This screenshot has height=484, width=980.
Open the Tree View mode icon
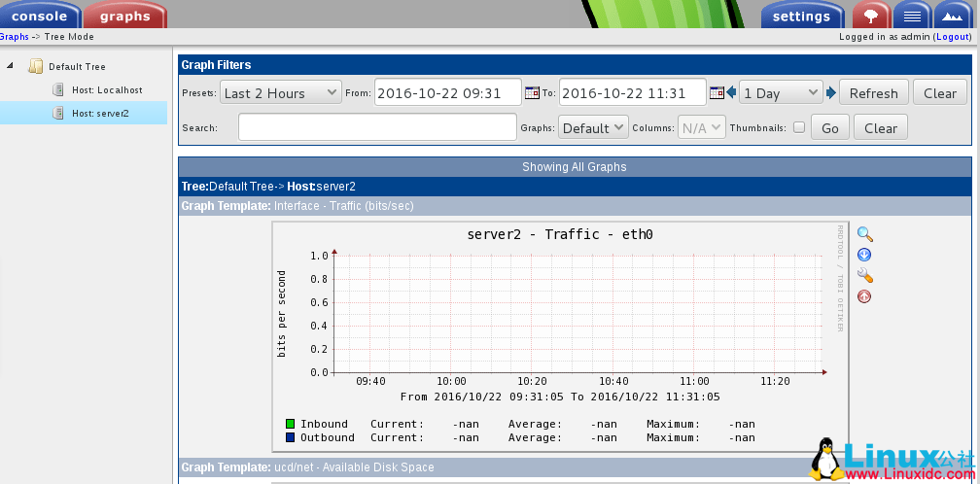[871, 16]
